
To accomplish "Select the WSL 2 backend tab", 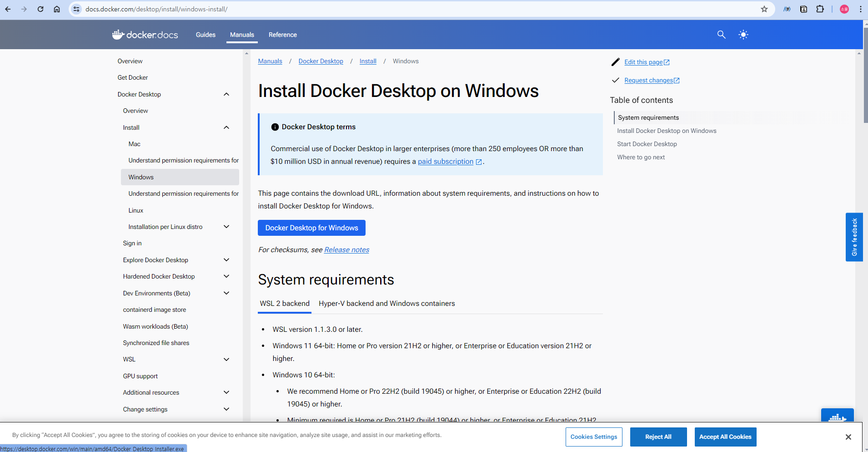I will click(285, 304).
